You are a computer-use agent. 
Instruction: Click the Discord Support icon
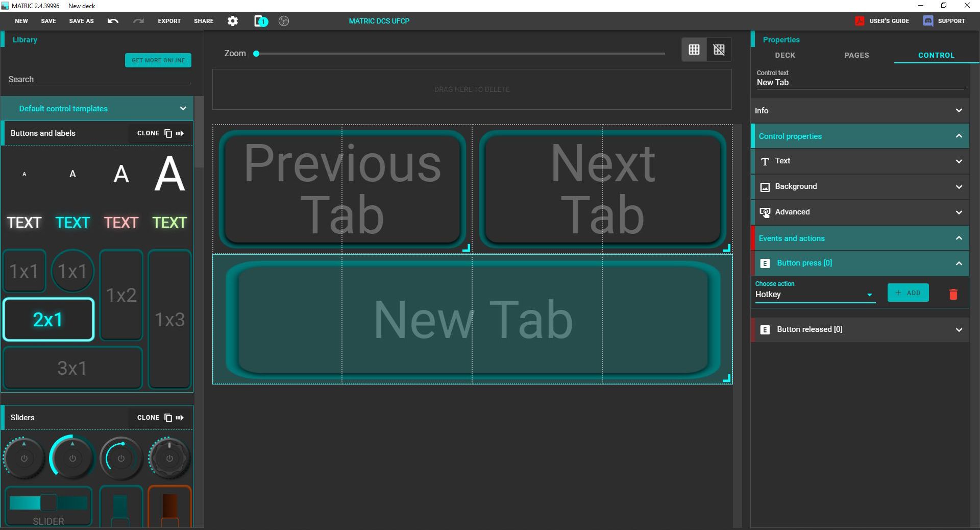[x=928, y=21]
